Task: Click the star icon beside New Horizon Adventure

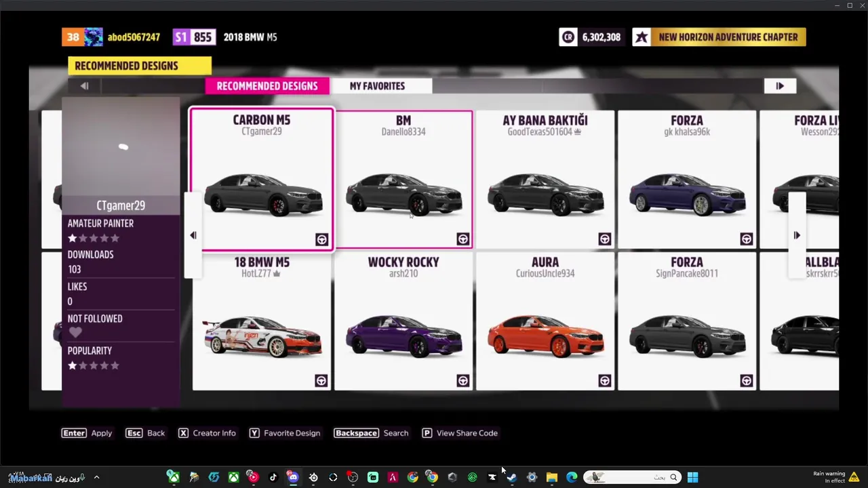Action: point(642,37)
